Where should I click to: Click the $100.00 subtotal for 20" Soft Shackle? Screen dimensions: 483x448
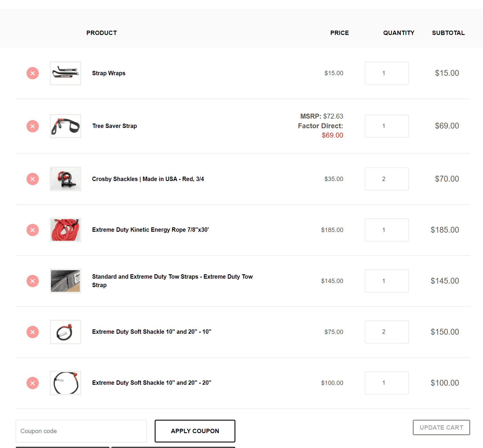(x=445, y=383)
